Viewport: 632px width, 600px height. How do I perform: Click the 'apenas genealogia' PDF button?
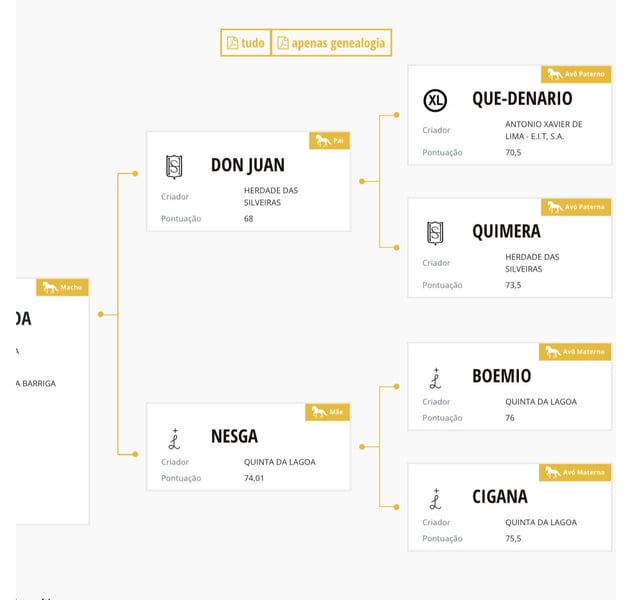coord(331,43)
